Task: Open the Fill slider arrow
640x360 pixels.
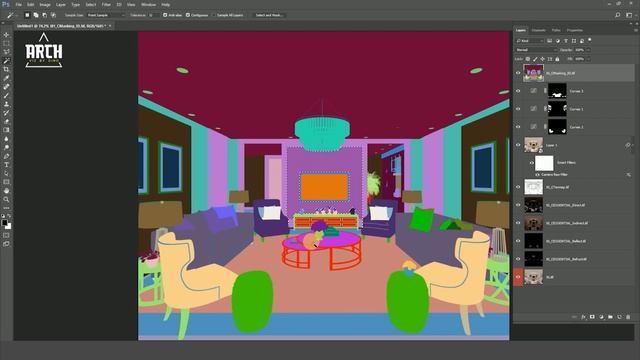Action: tap(588, 59)
